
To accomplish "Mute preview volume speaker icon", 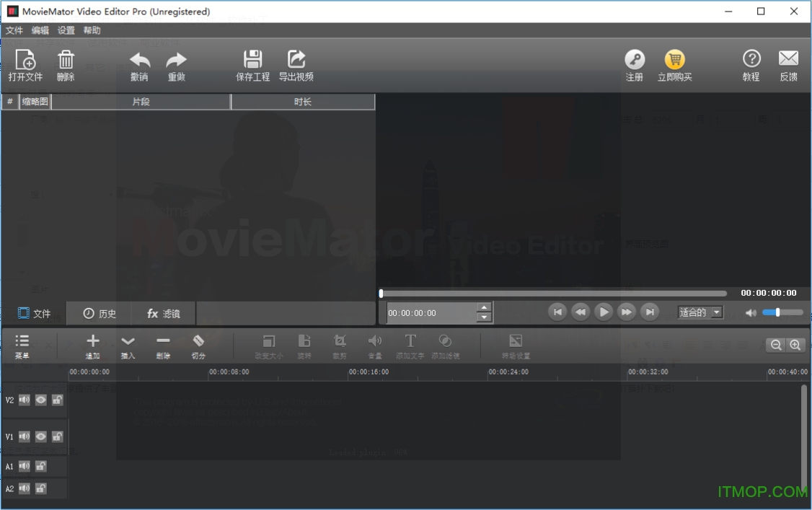I will pos(751,313).
